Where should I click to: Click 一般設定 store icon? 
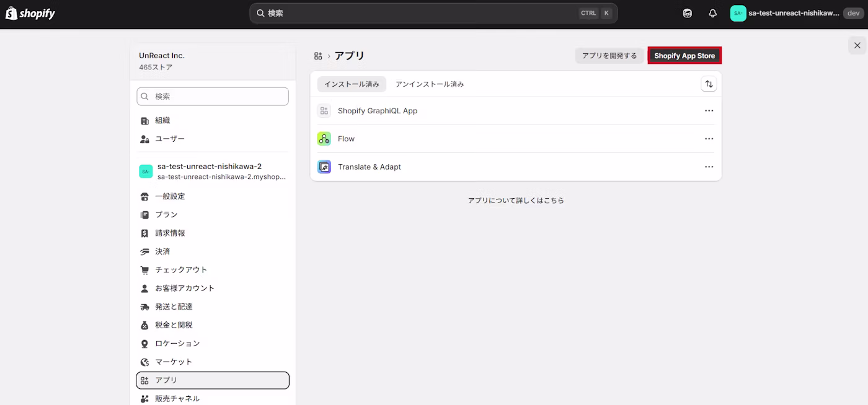[x=144, y=196]
